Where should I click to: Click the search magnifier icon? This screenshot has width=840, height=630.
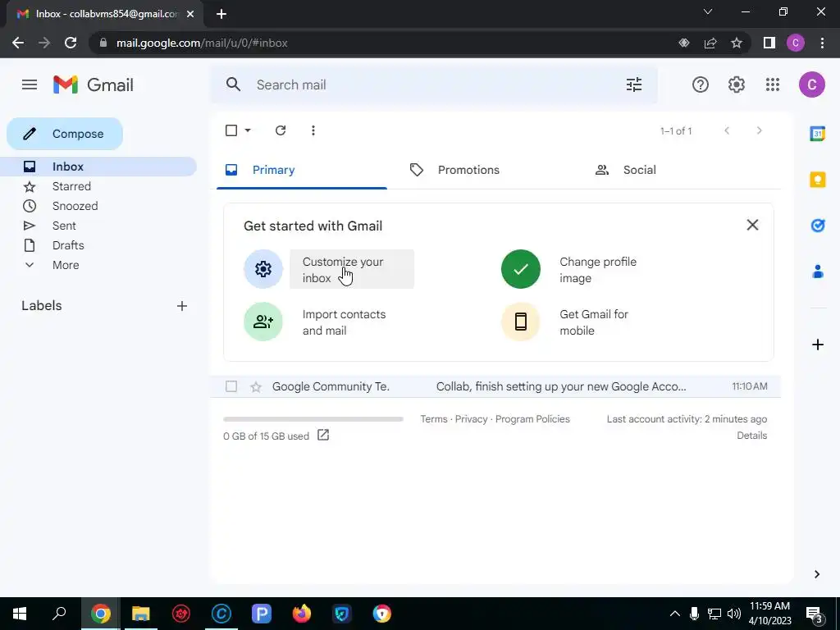tap(233, 84)
